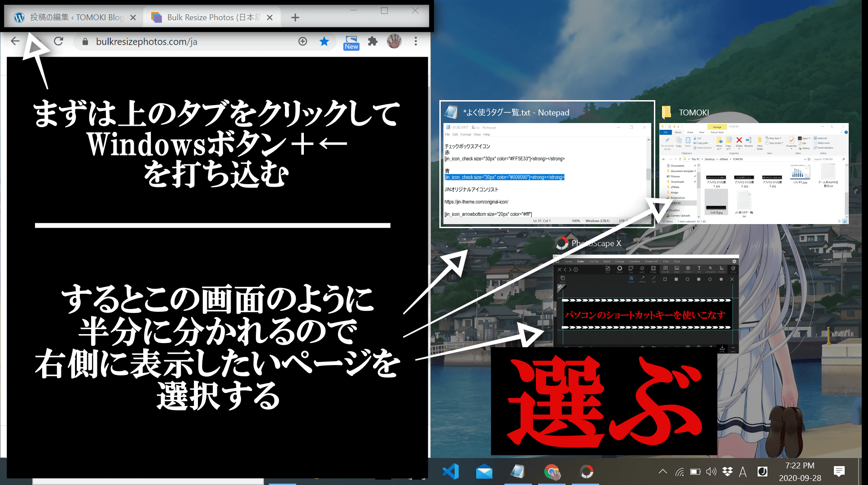This screenshot has width=868, height=485.
Task: Open a new Chrome tab
Action: click(295, 18)
